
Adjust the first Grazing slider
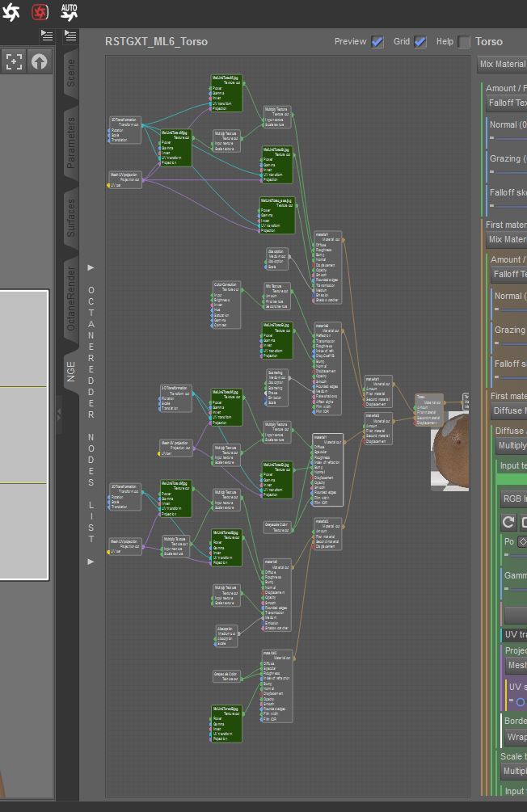tap(508, 172)
